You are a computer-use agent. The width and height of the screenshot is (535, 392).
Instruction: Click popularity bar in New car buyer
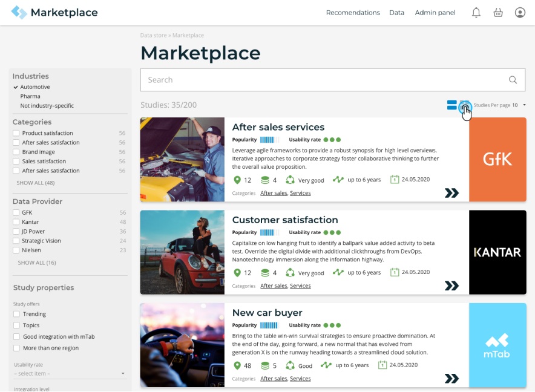coord(269,325)
